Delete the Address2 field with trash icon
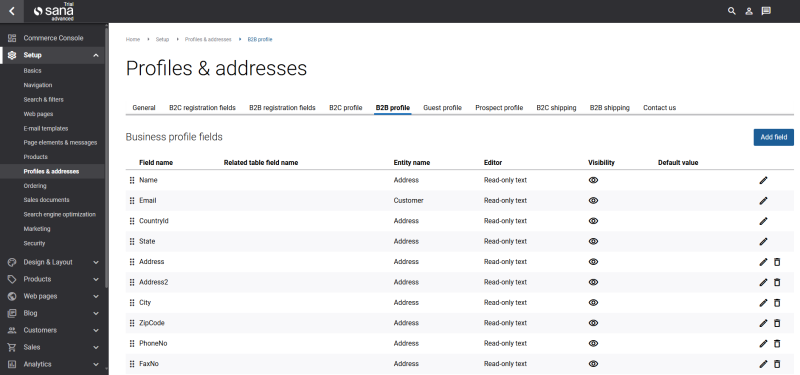 click(777, 282)
